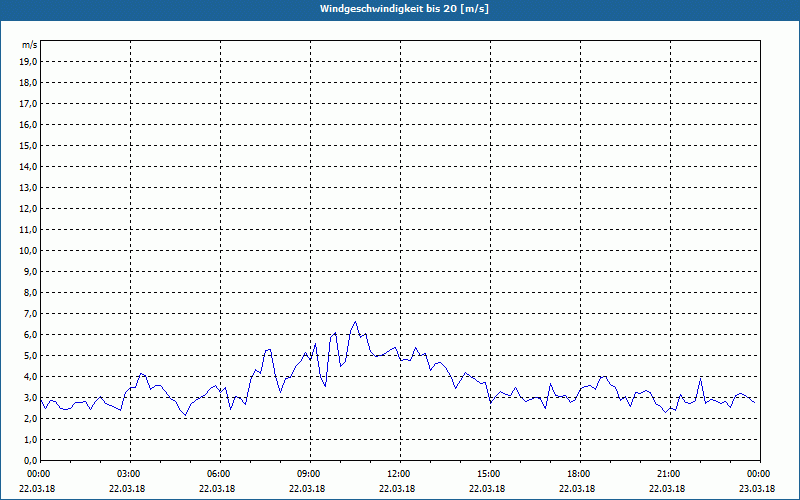Screen dimensions: 800x500
Task: Select the 10,0 y-axis tick label
Action: coord(29,250)
